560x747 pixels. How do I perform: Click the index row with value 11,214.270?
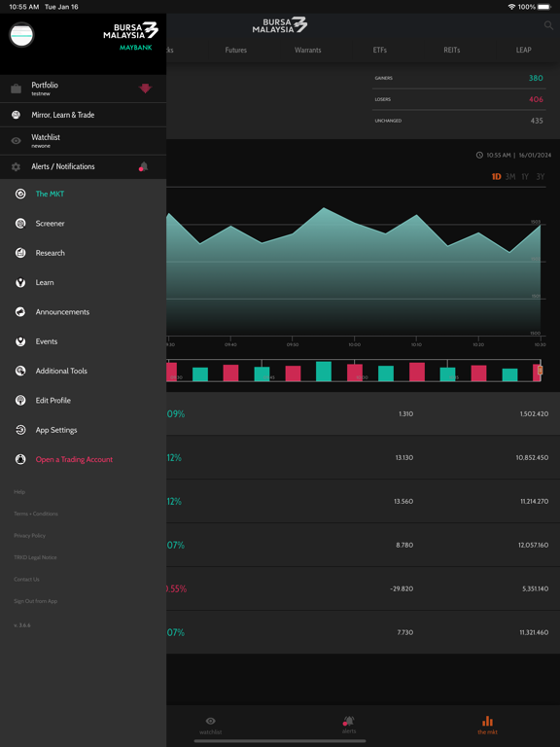(364, 502)
